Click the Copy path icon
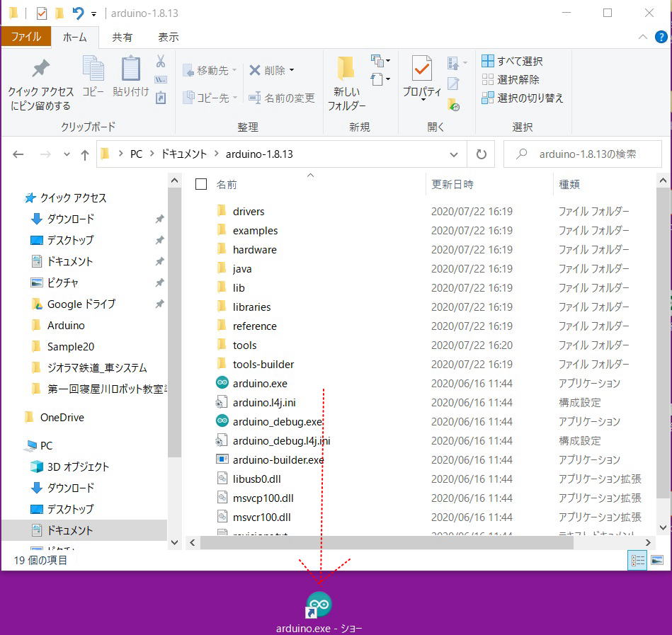The image size is (672, 635). coord(161,80)
